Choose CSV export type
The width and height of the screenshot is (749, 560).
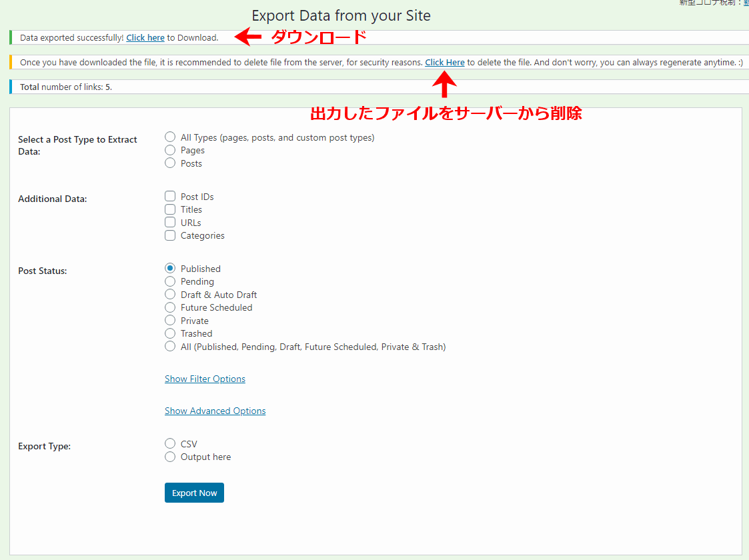(170, 443)
